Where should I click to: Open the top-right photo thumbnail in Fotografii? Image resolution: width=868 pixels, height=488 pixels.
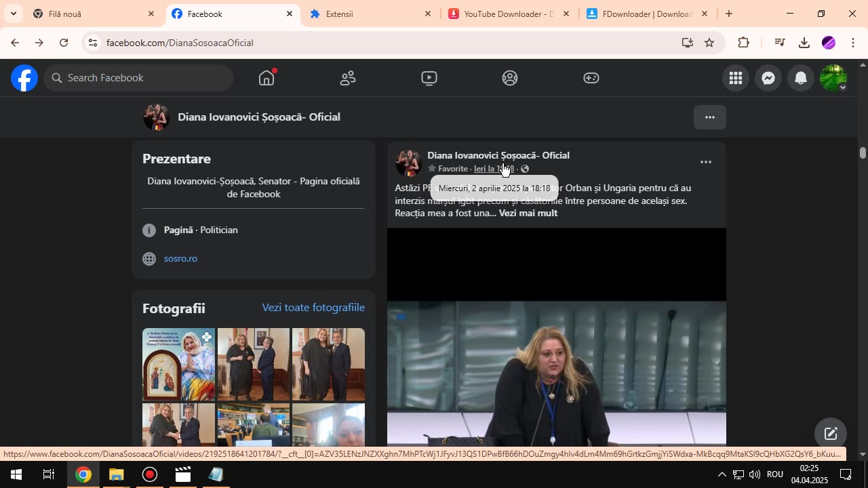tap(328, 365)
